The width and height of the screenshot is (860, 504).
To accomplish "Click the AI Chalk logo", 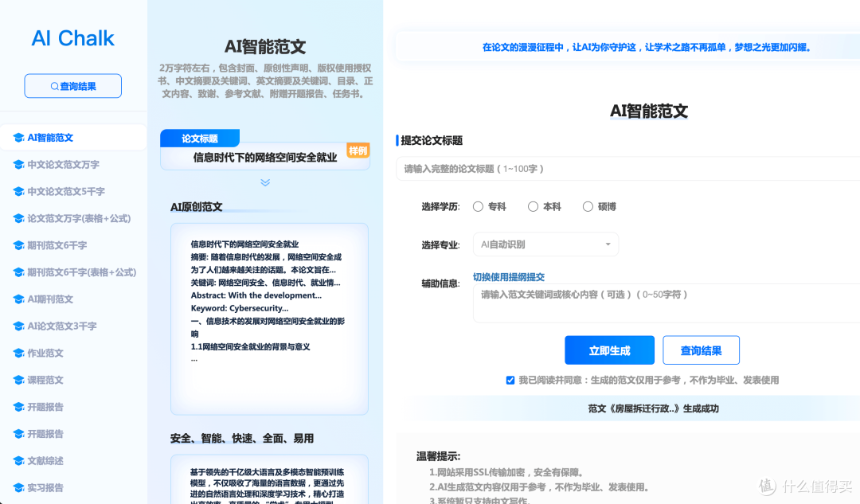I will click(73, 38).
